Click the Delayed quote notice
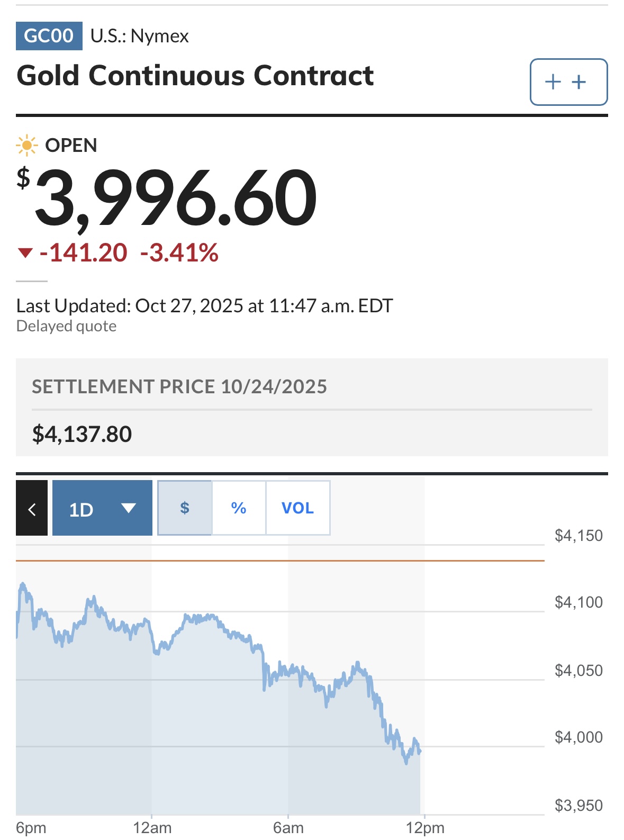The width and height of the screenshot is (624, 840). pos(66,326)
